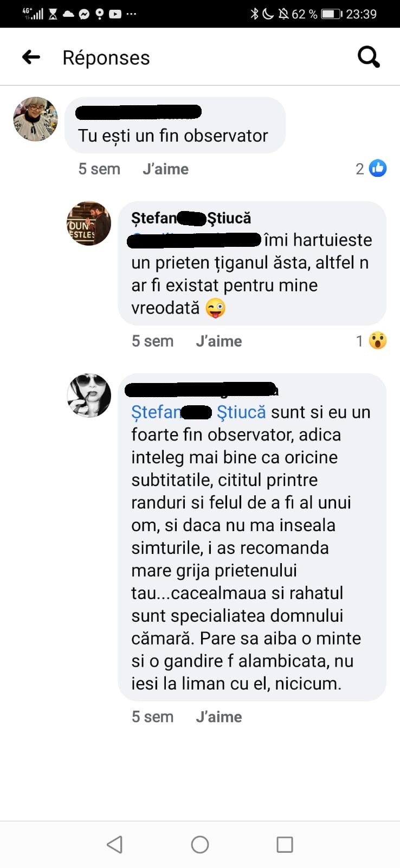Tap the Android recent apps square
The image size is (400, 868).
point(285,844)
